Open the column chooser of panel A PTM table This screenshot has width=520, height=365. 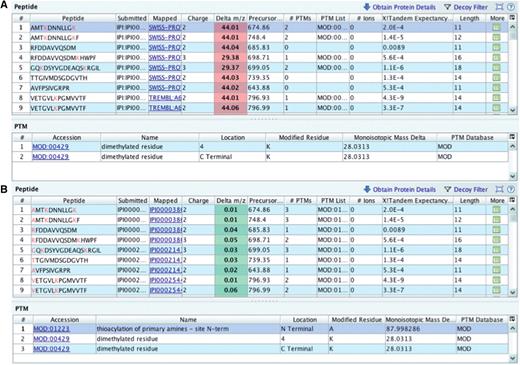pos(512,137)
